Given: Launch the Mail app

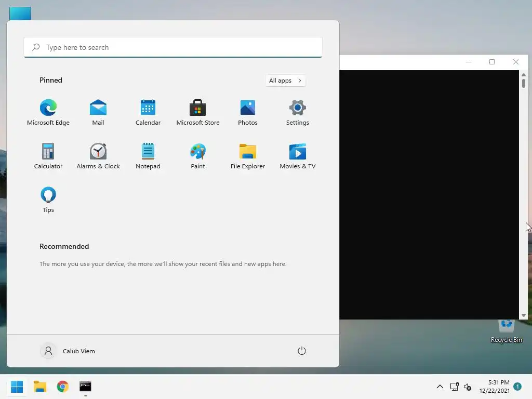Looking at the screenshot, I should tap(98, 113).
